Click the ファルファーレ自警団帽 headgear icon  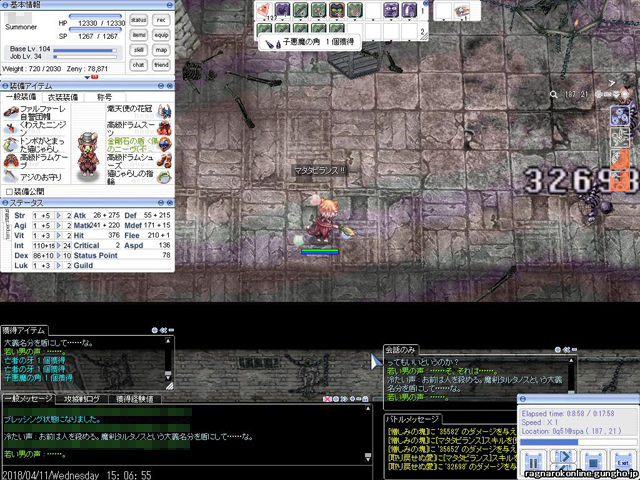click(11, 112)
